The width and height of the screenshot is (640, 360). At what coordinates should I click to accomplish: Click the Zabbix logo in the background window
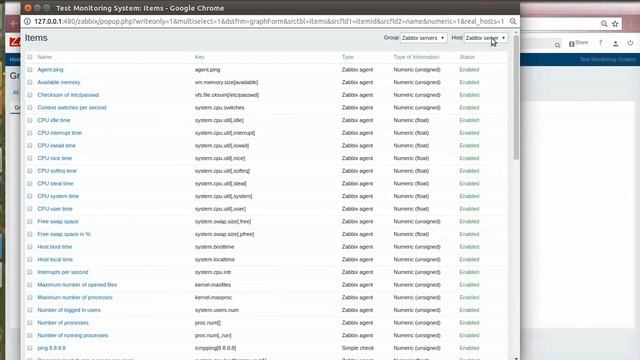coord(15,41)
